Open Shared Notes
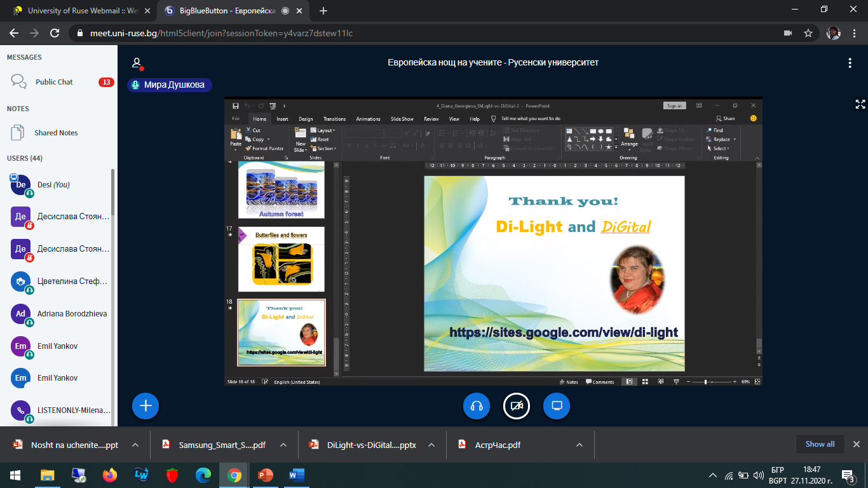The width and height of the screenshot is (868, 488). (56, 133)
